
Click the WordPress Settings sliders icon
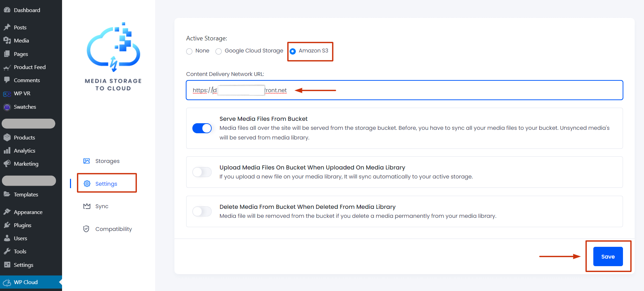[7, 265]
